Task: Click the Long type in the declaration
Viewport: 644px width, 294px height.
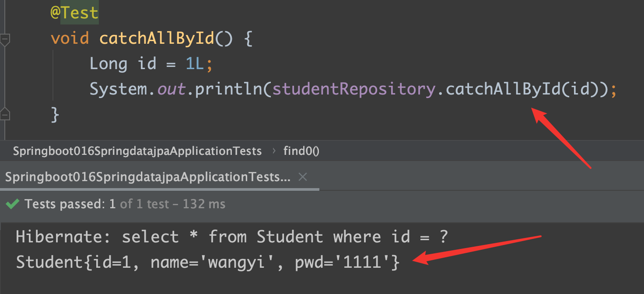Action: [x=108, y=64]
